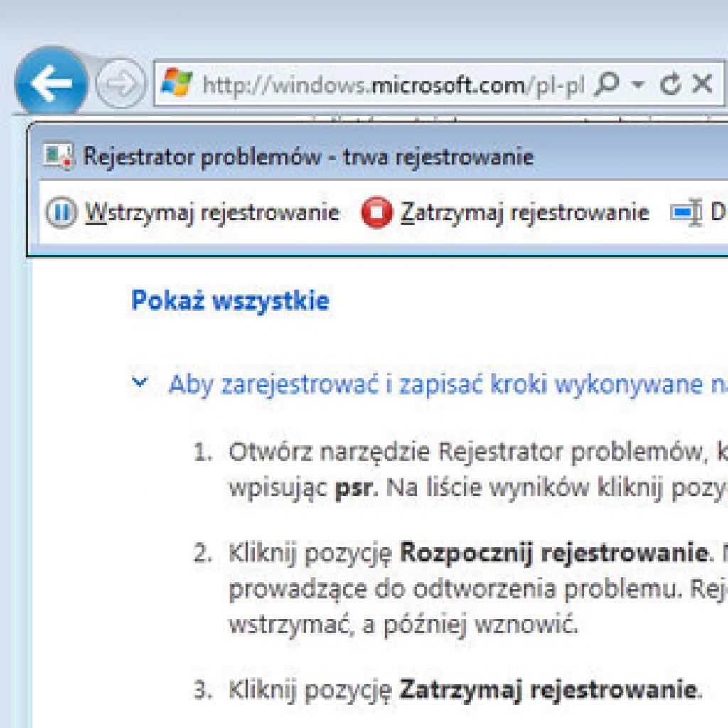Refresh the page with the reload icon

670,85
